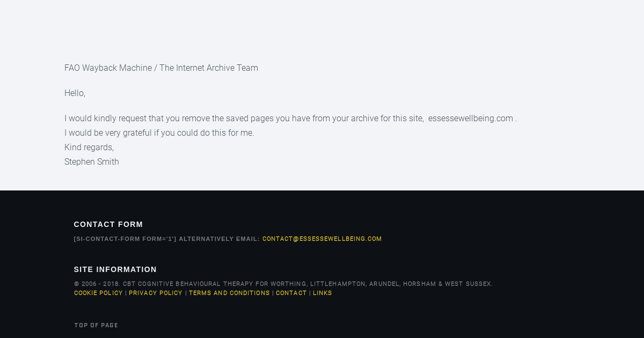Click the essessewellbeing.com text in the message
644x338 pixels.
coord(471,118)
